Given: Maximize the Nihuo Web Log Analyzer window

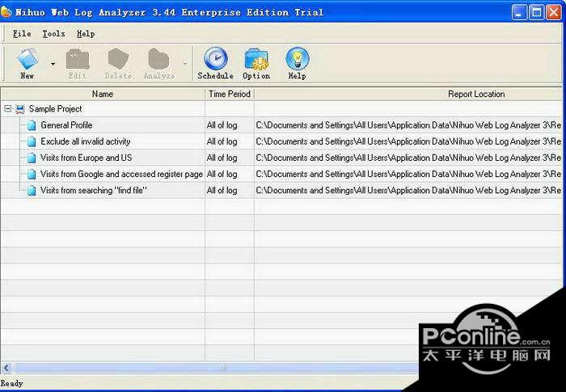Looking at the screenshot, I should point(536,13).
